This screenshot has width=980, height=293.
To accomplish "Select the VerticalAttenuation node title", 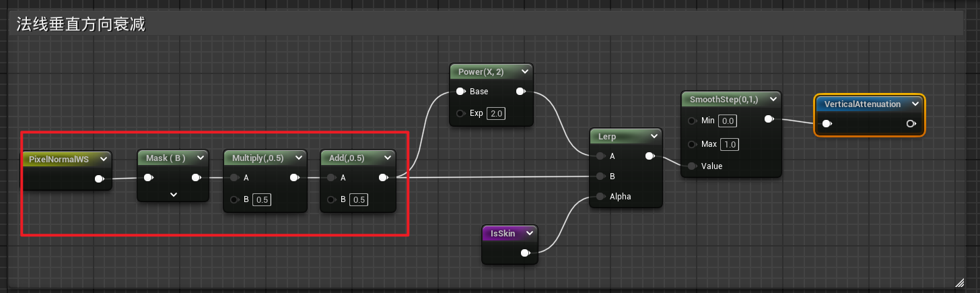I will click(862, 104).
